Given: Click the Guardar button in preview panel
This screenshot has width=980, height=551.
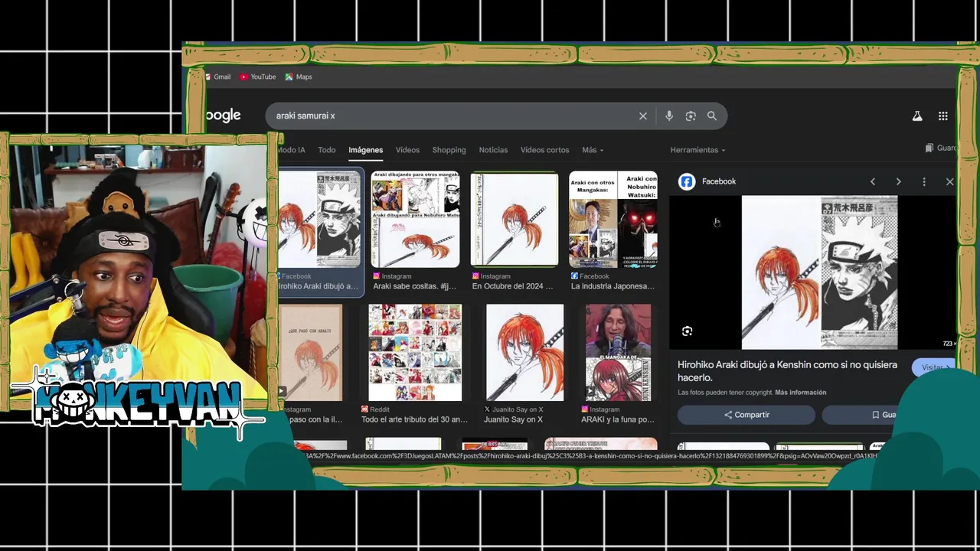Looking at the screenshot, I should [888, 415].
